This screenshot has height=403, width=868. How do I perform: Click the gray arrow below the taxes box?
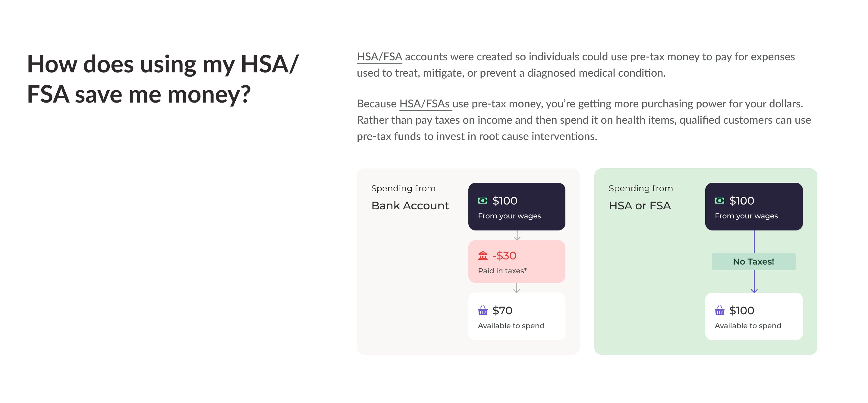[517, 288]
